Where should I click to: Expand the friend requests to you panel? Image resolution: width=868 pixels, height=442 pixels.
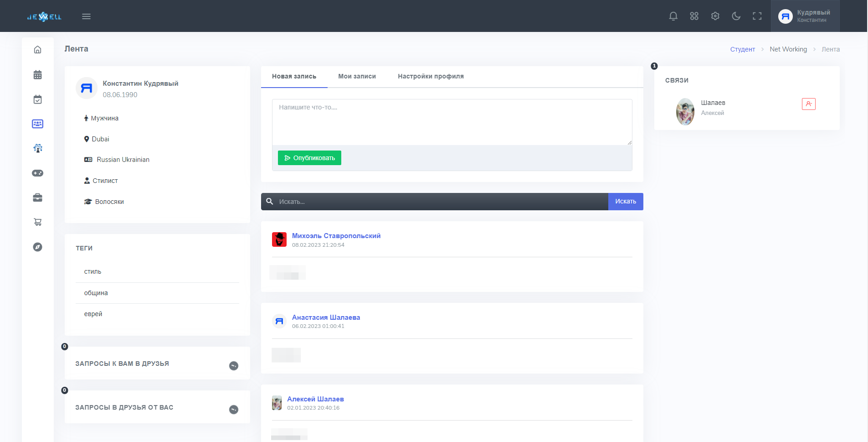click(x=233, y=366)
